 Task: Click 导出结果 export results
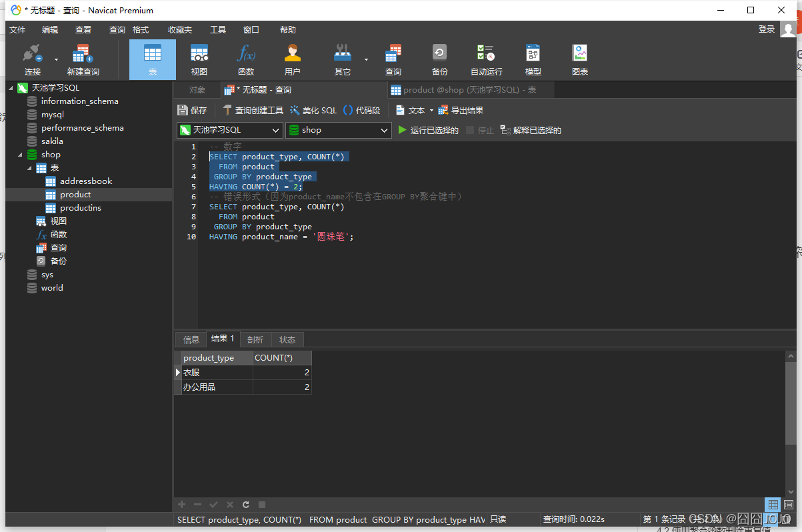[461, 111]
